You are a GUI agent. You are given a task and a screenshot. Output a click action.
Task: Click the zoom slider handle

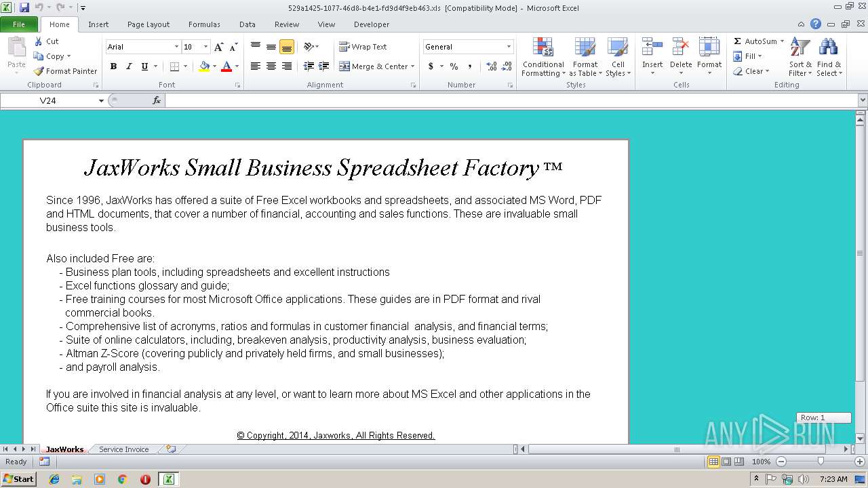pyautogui.click(x=821, y=462)
